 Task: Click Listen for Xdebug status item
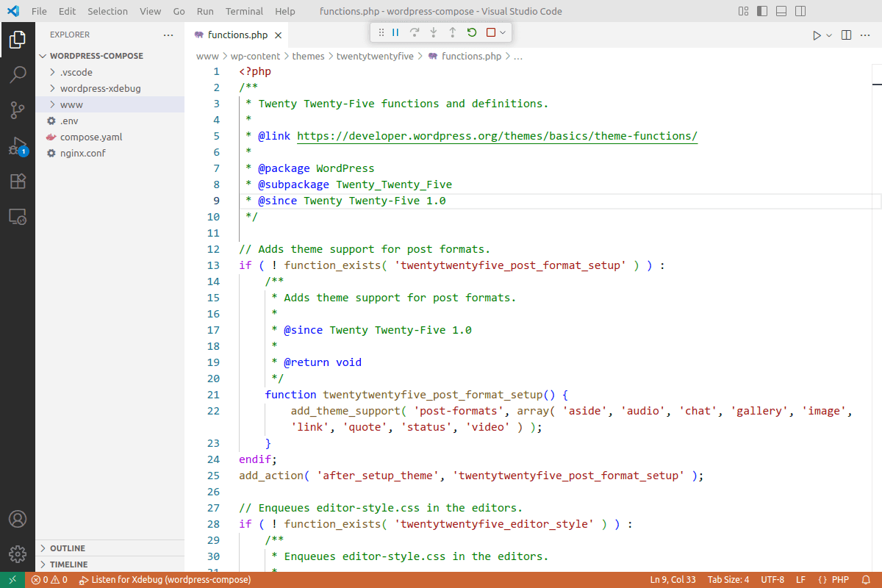(165, 580)
